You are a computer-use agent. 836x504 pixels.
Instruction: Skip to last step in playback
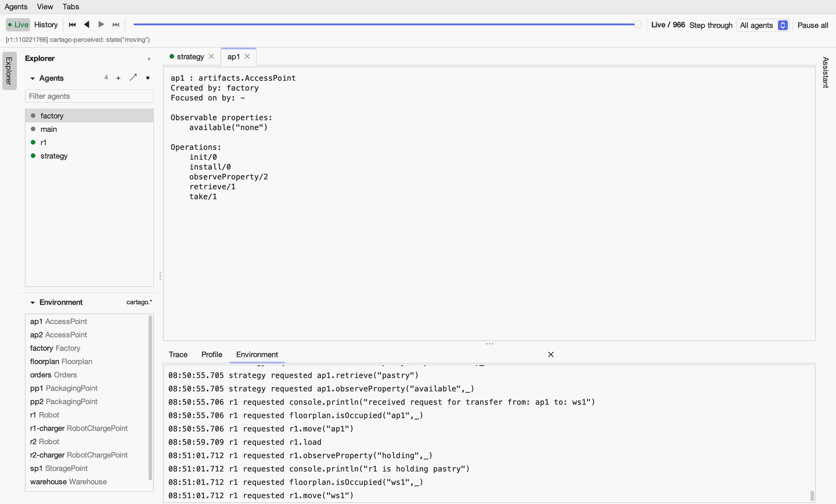(116, 25)
